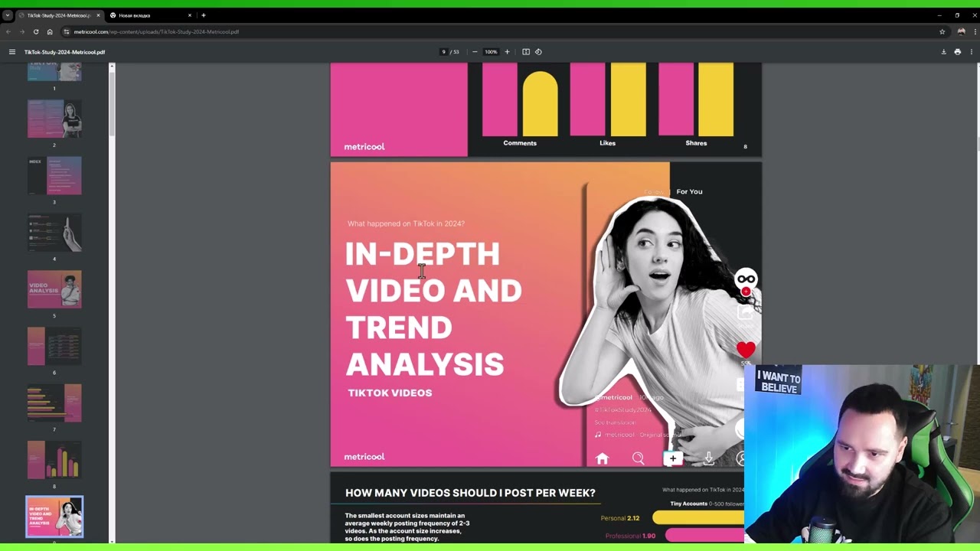View site information icon in address bar
This screenshot has width=980, height=551.
67,31
